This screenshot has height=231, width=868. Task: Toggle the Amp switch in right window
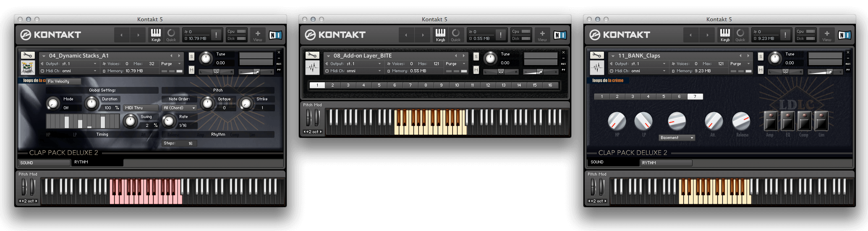click(x=771, y=121)
